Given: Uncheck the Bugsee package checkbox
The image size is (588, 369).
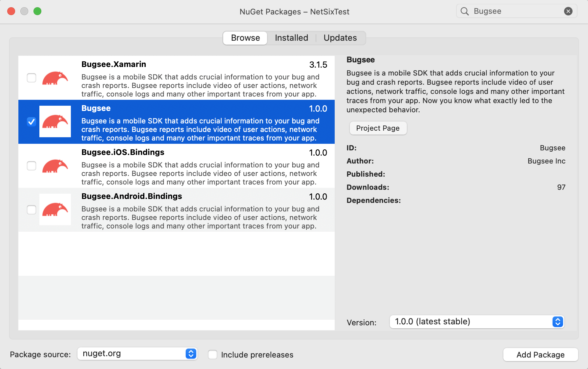Looking at the screenshot, I should coord(31,122).
